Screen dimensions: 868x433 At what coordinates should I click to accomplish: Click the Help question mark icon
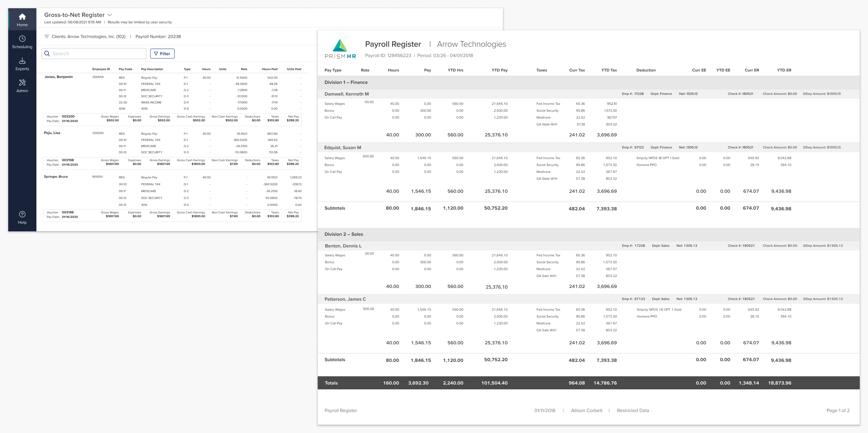point(22,214)
